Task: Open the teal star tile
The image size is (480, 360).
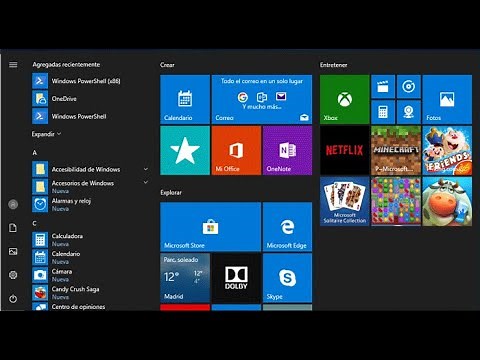Action: point(185,150)
